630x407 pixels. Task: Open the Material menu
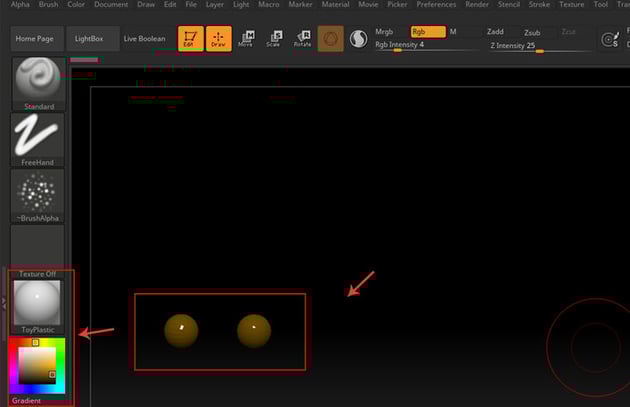[335, 4]
